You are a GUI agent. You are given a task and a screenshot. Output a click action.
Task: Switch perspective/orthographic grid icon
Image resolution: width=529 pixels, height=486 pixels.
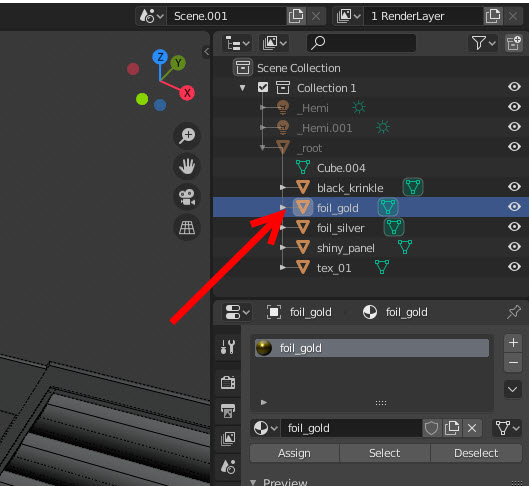(x=187, y=227)
